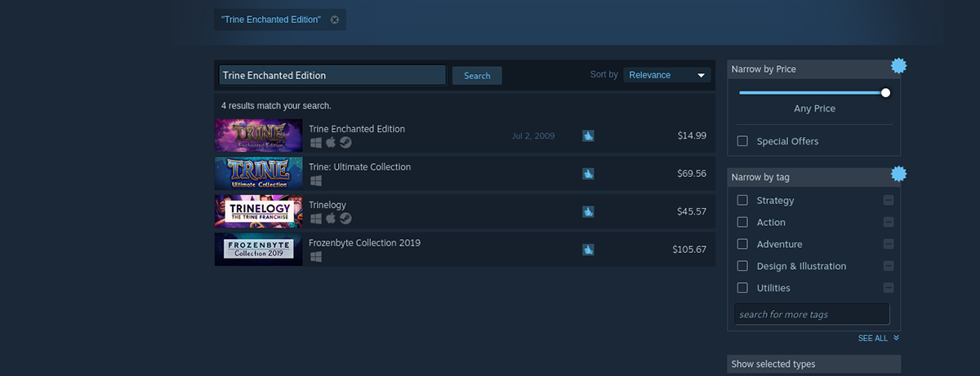This screenshot has width=980, height=376.
Task: Open the Sort by Relevance dropdown
Action: 667,75
